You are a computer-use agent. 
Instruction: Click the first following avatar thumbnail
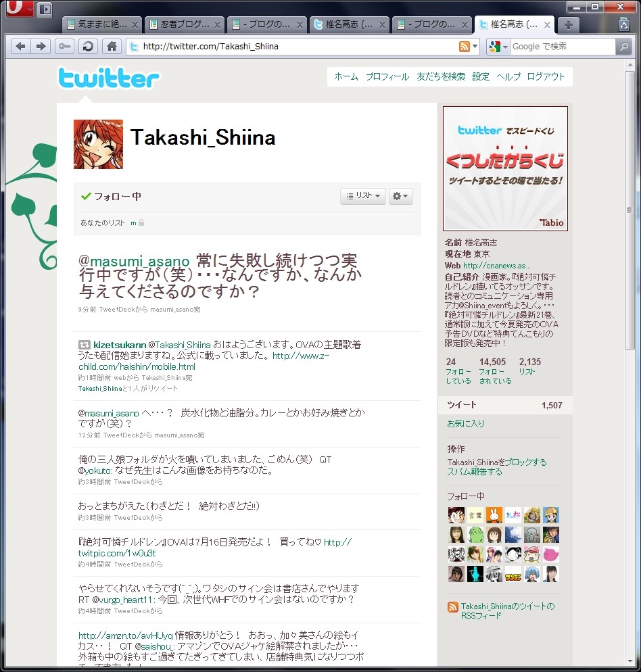pyautogui.click(x=456, y=514)
